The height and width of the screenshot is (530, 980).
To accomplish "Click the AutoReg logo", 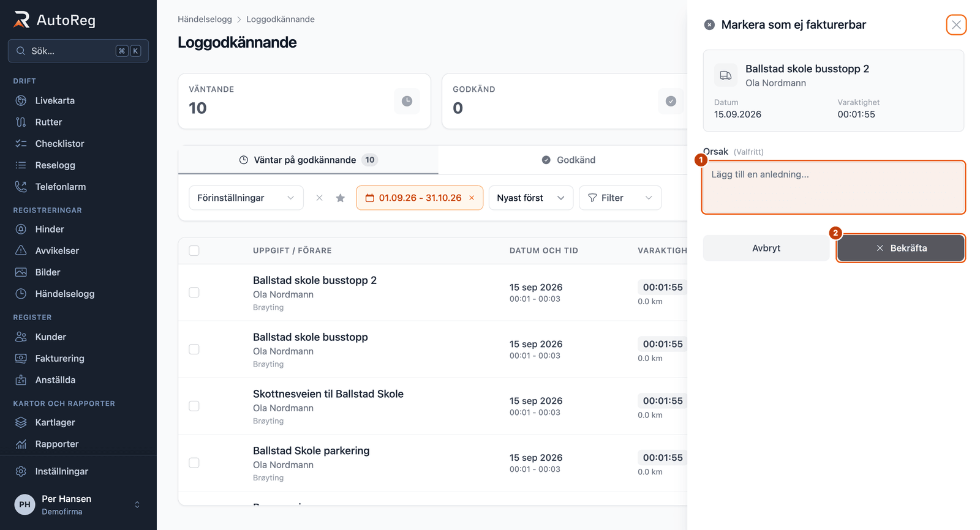I will point(55,20).
